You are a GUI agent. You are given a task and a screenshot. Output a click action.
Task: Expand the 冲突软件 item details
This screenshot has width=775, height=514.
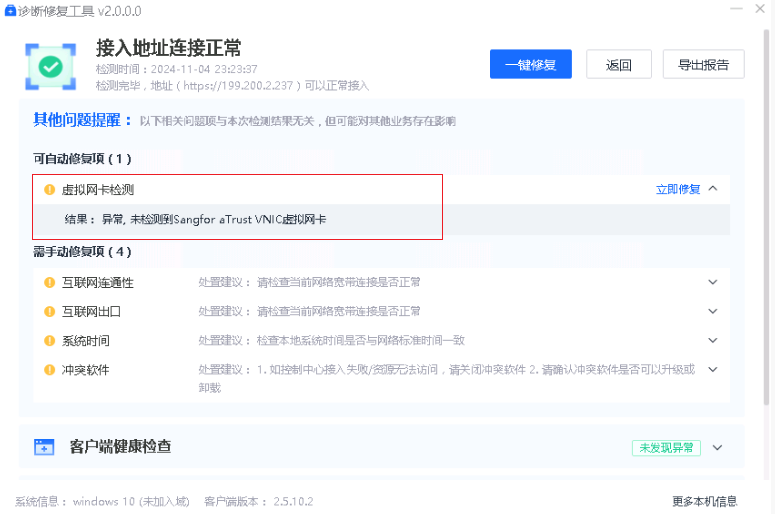pos(713,369)
